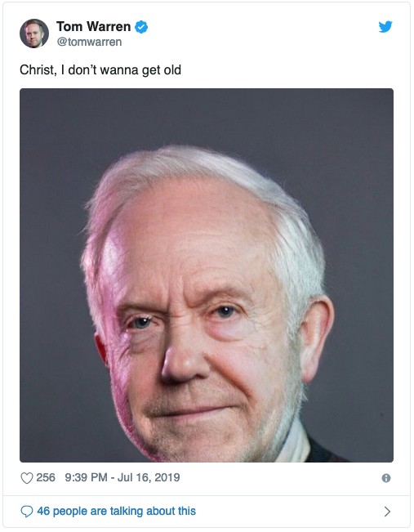Click the Tom Warren display name
This screenshot has height=532, width=414.
pyautogui.click(x=94, y=26)
